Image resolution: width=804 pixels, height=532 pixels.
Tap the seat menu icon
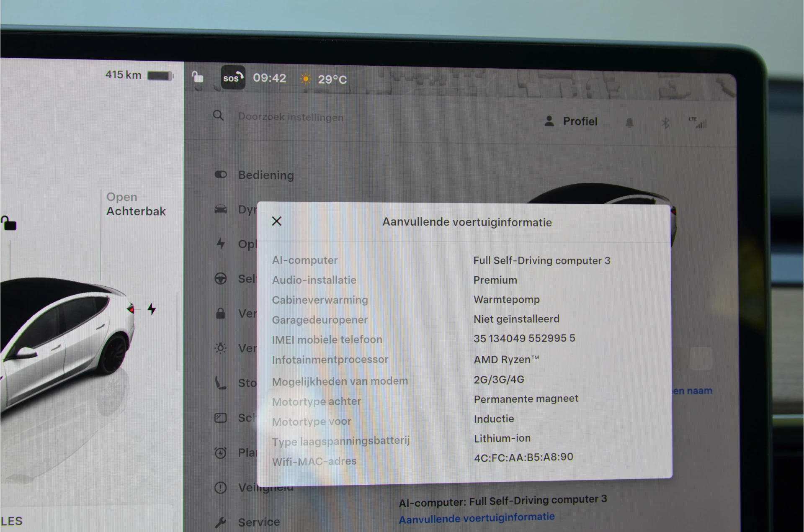tap(221, 383)
